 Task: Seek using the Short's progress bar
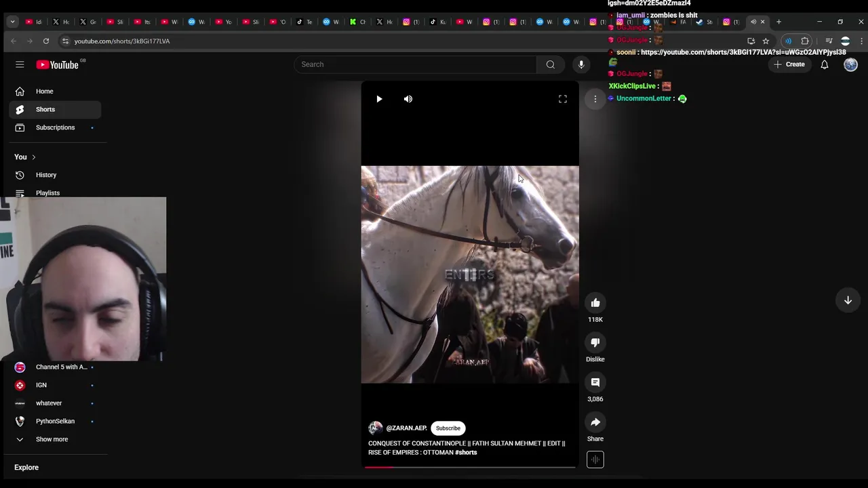470,467
